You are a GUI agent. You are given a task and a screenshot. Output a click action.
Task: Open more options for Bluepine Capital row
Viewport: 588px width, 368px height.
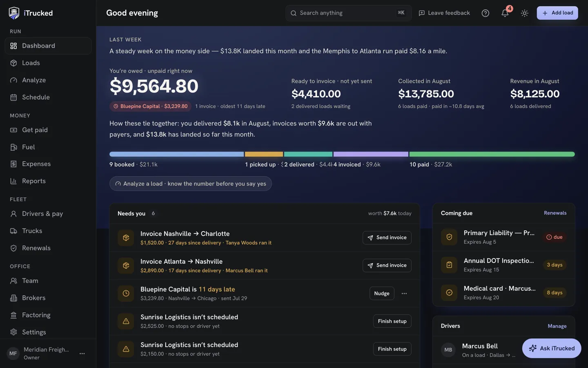[404, 294]
